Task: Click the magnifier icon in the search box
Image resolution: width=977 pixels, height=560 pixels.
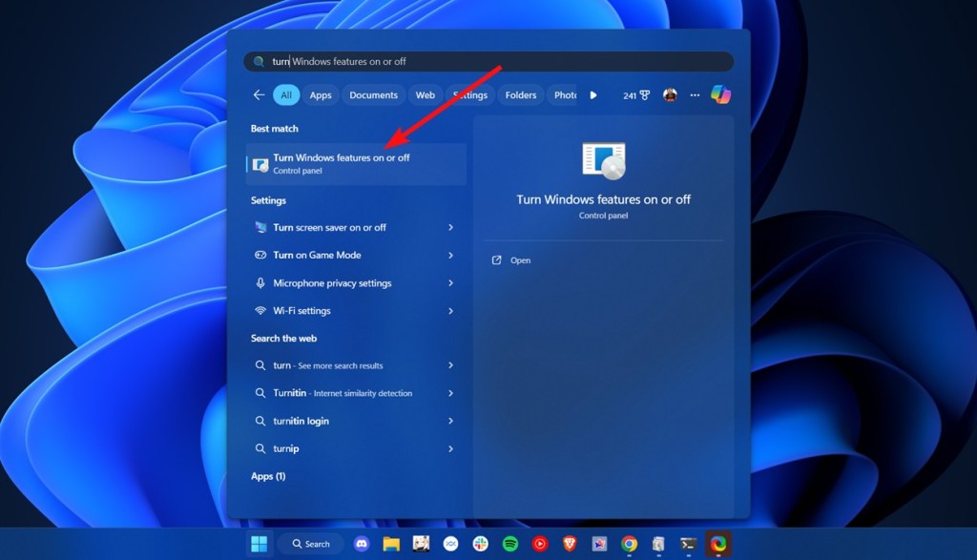Action: tap(259, 61)
